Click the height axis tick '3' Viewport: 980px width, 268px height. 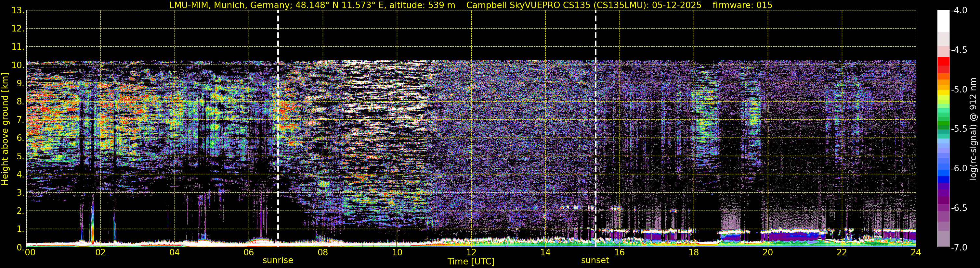20,193
